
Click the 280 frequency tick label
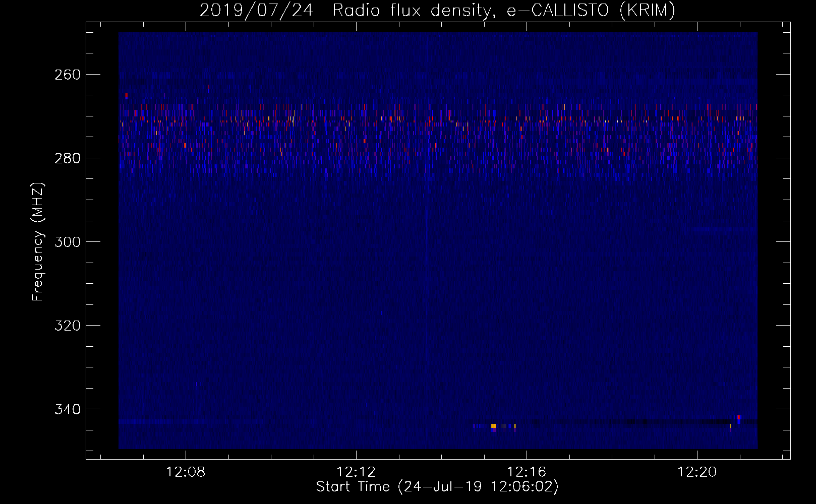pos(68,158)
